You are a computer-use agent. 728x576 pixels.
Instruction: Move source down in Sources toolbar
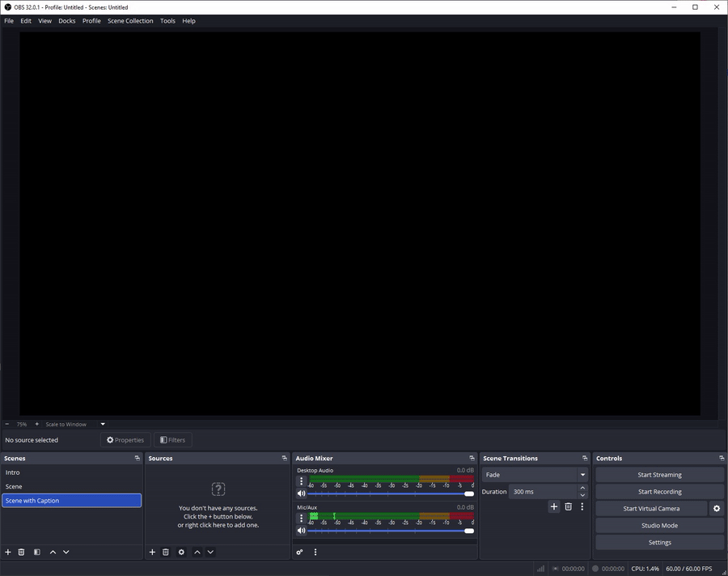pyautogui.click(x=211, y=552)
